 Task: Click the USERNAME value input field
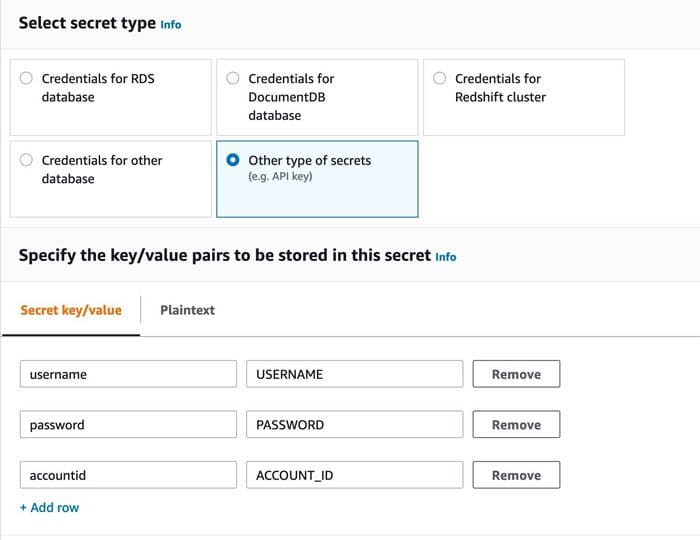(354, 374)
